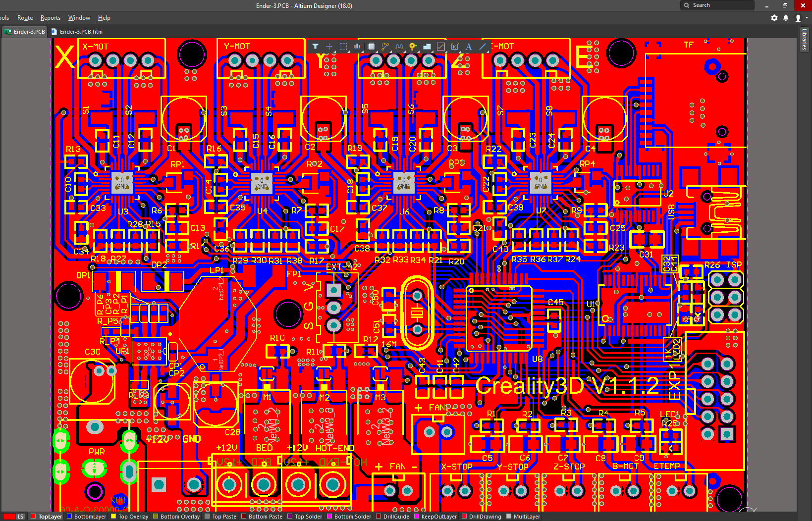
Task: Expand the user account dropdown arrow
Action: pos(807,18)
